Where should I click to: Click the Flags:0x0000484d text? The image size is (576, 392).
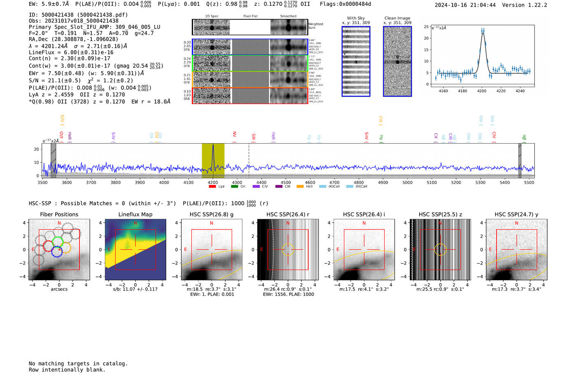(345, 4)
